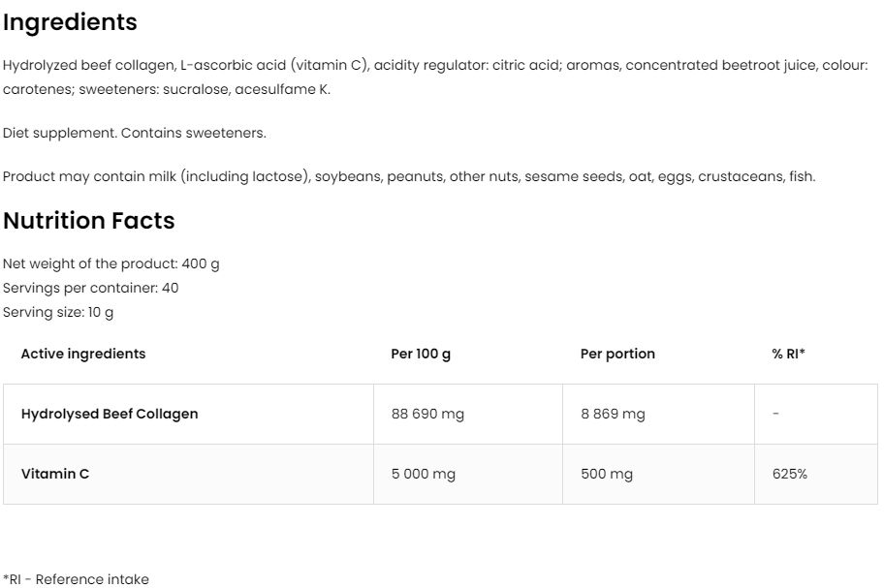Click the Hydrolysed Beef Collagen row label
This screenshot has width=884, height=588.
(110, 414)
